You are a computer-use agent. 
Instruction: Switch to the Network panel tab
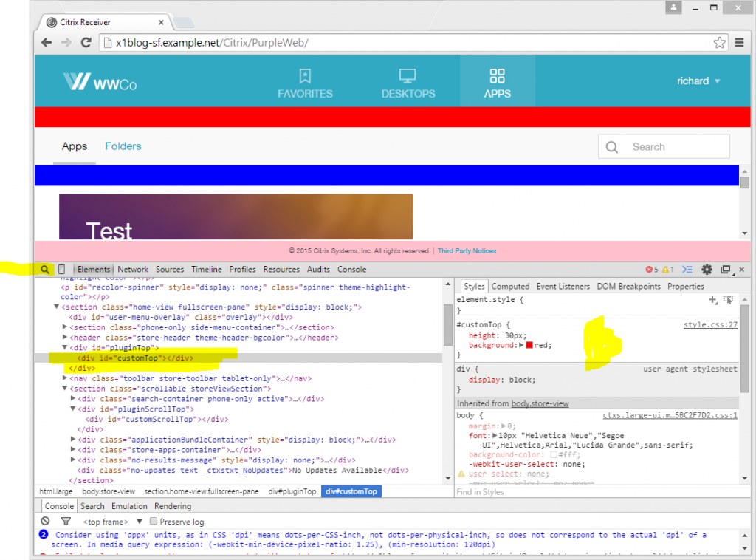[x=133, y=270]
